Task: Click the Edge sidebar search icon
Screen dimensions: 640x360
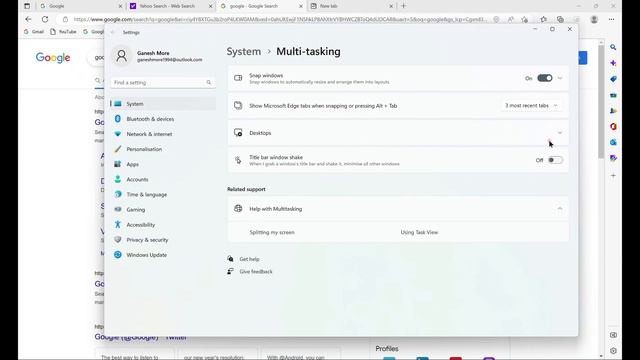Action: coord(613,47)
